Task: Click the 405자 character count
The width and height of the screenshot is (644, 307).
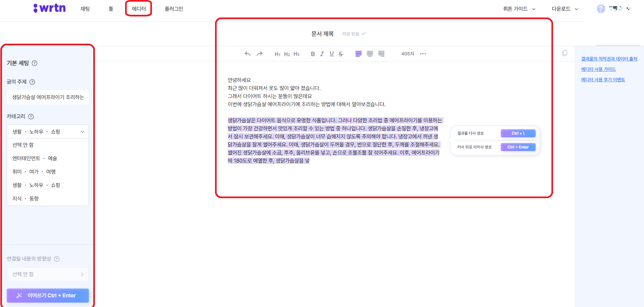Action: [x=408, y=54]
